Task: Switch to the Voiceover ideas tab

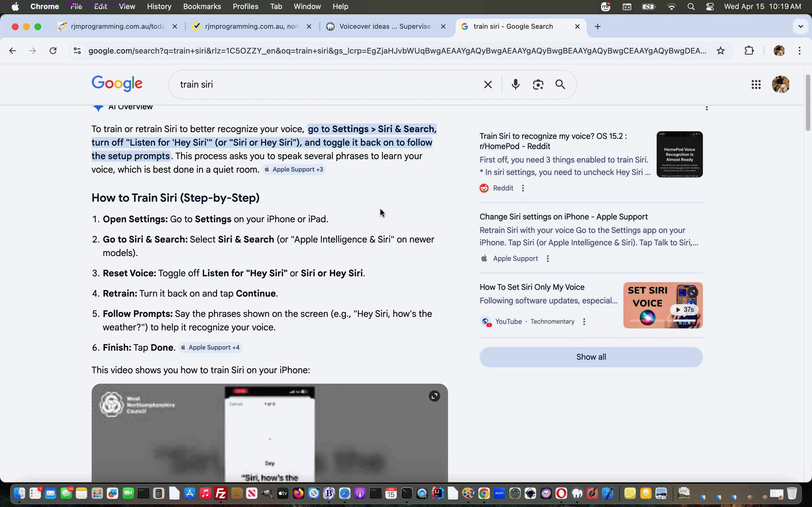Action: point(383,26)
